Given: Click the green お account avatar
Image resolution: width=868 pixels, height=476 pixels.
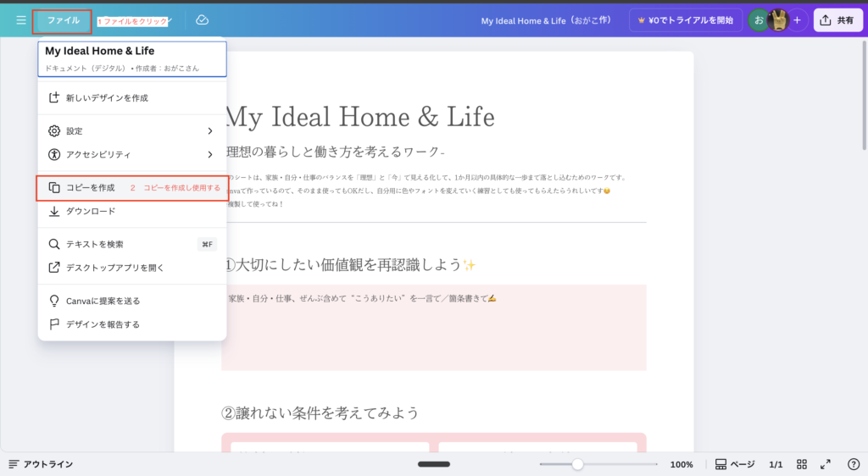Looking at the screenshot, I should [759, 20].
